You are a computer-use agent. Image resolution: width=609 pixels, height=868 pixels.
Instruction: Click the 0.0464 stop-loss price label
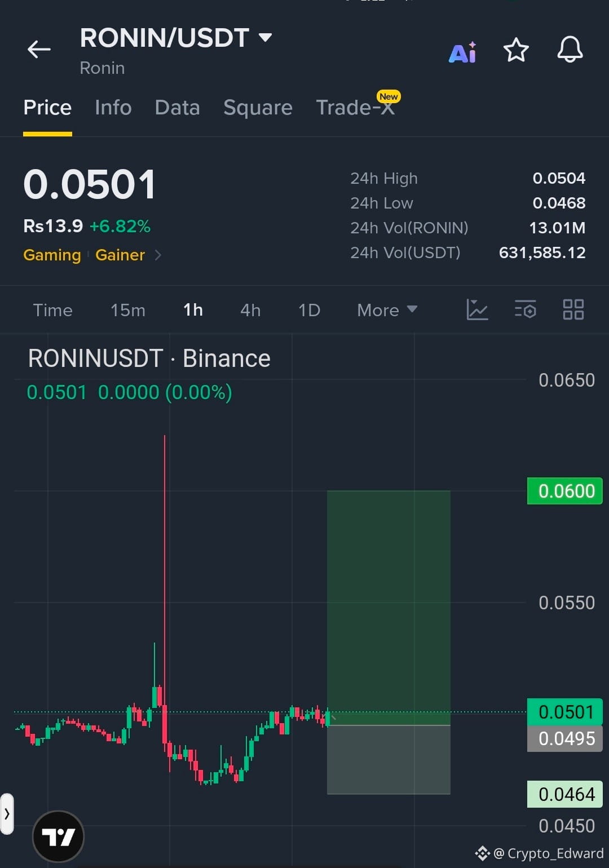point(565,794)
